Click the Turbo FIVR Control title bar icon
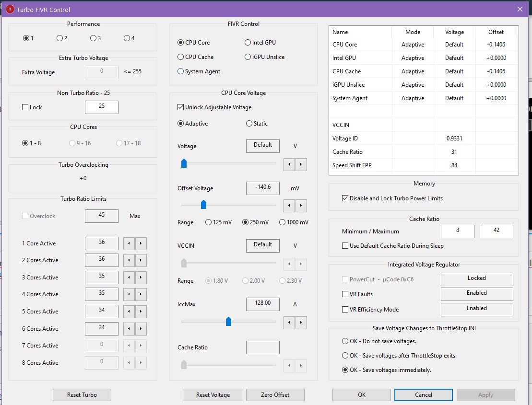The height and width of the screenshot is (405, 532). pyautogui.click(x=10, y=9)
